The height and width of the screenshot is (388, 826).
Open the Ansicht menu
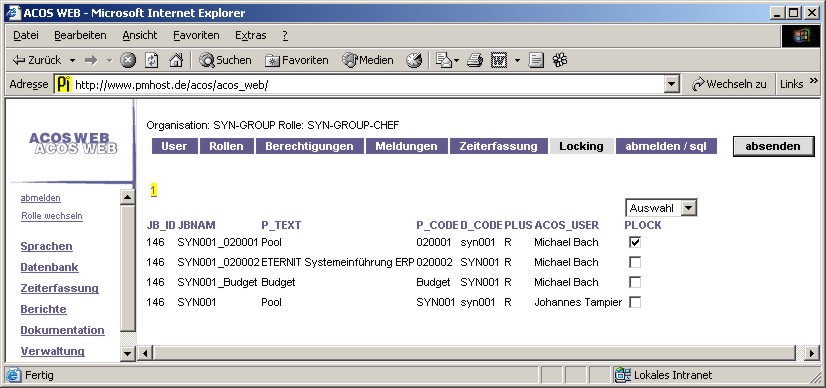click(140, 35)
